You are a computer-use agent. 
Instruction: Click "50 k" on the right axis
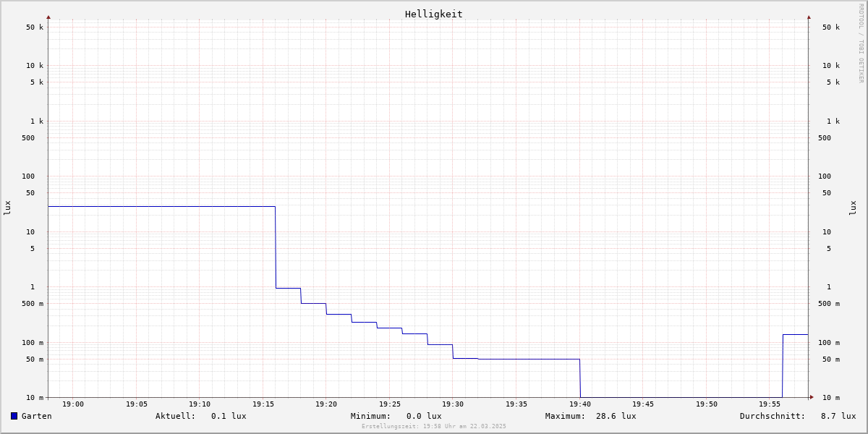point(831,27)
